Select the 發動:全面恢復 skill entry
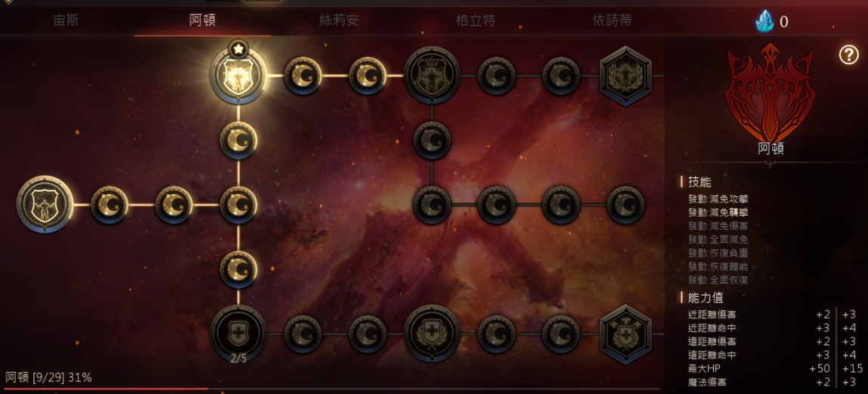This screenshot has height=394, width=868. click(x=718, y=280)
